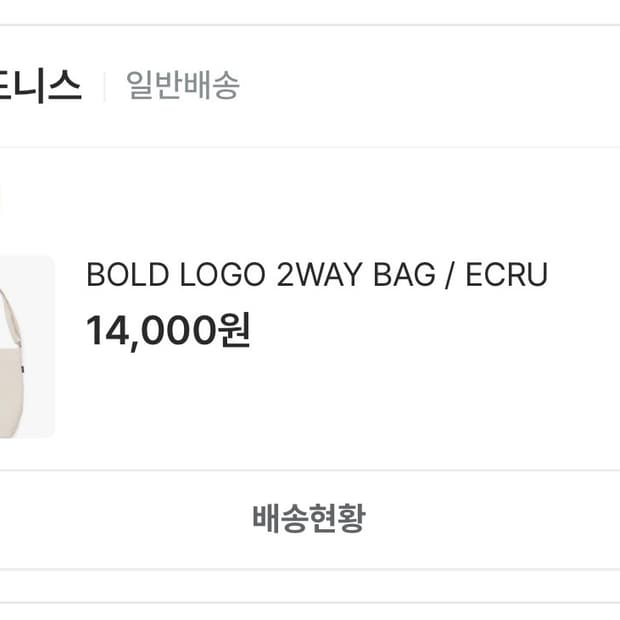The width and height of the screenshot is (620, 620).
Task: View delivery status via 배송현황
Action: point(309,519)
